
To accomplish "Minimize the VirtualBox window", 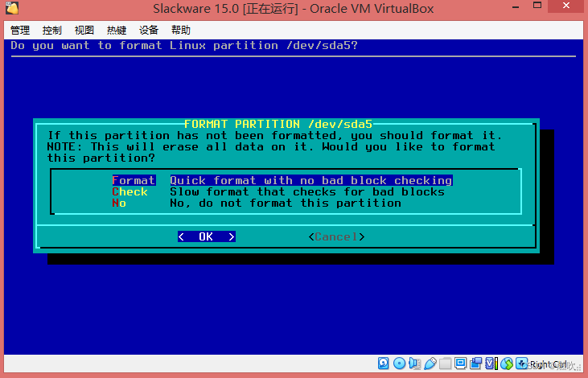I will (516, 6).
